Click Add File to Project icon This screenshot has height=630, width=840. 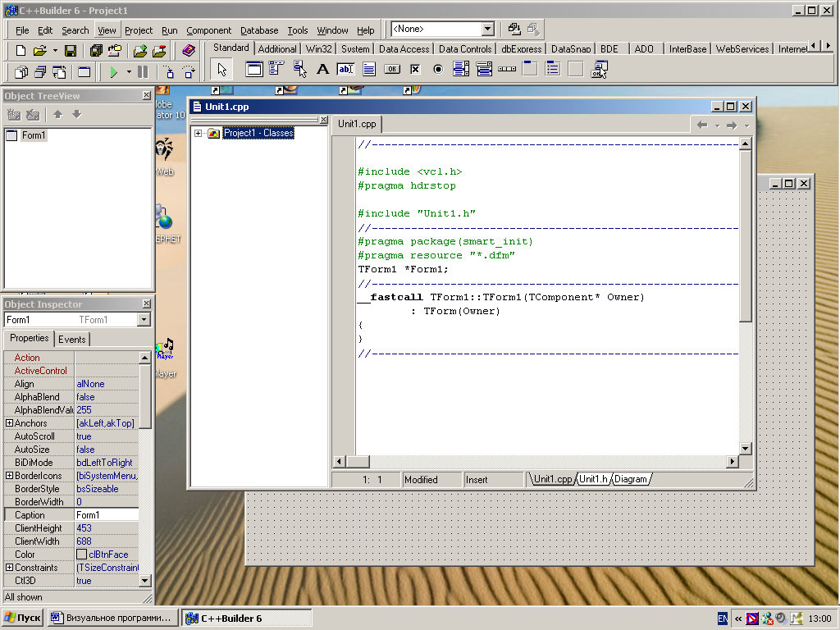(140, 50)
